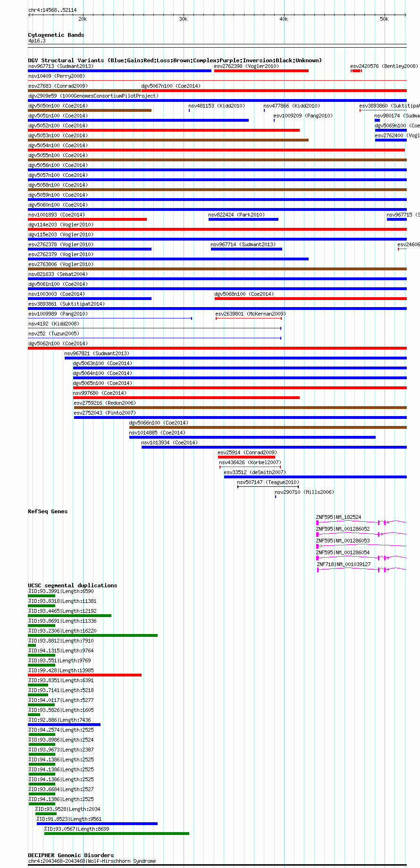Open nsv967821 (Sudmant2013) variant
This screenshot has height=868, width=420.
tap(235, 358)
